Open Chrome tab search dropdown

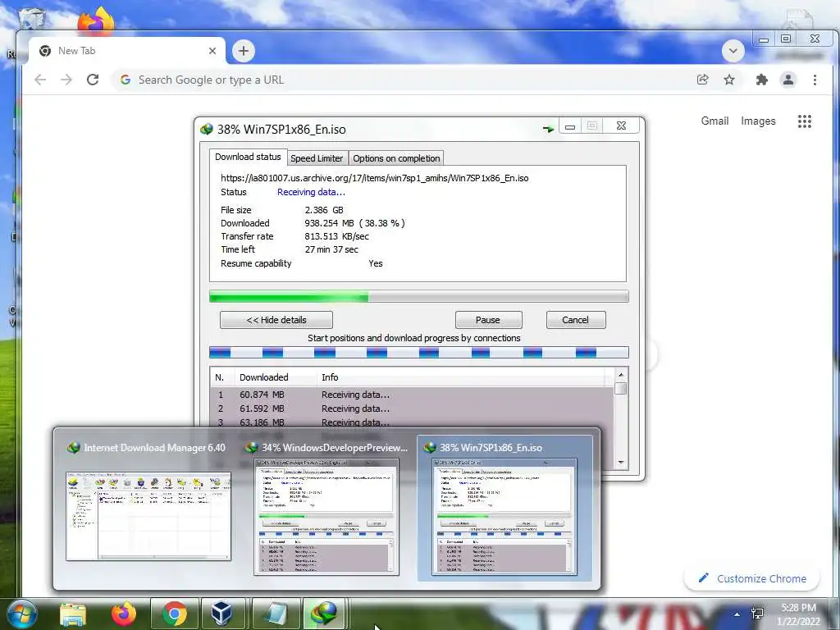733,51
